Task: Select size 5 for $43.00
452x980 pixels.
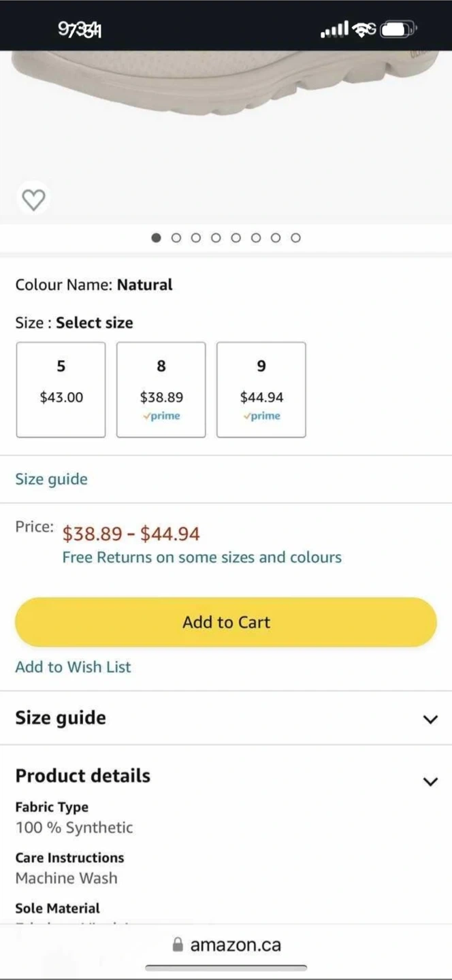Action: tap(61, 389)
